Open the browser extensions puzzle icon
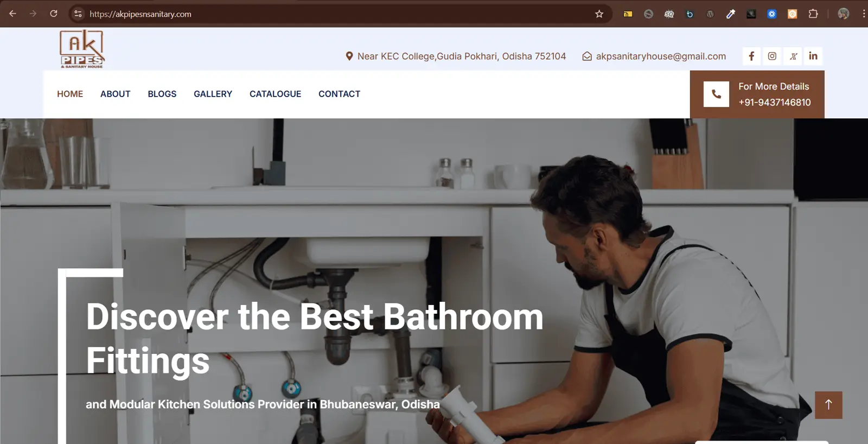Viewport: 868px width, 444px height. [813, 14]
